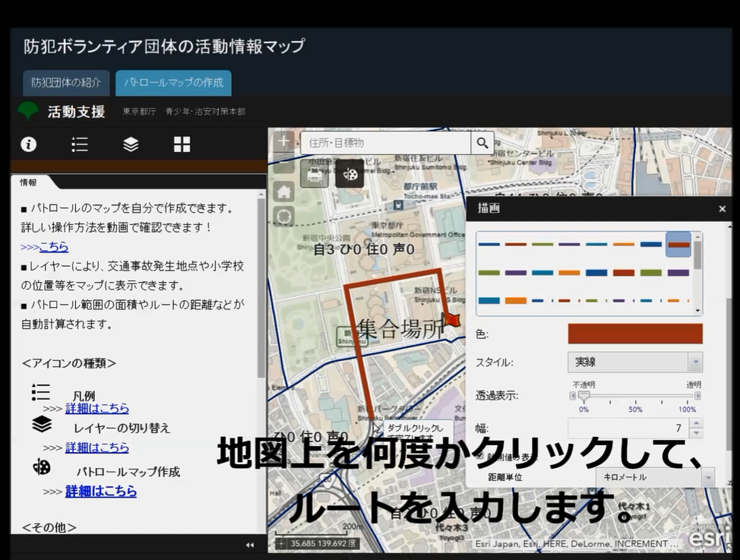The height and width of the screenshot is (560, 740).
Task: Click in the 住所・目標物 search field
Action: coord(385,143)
